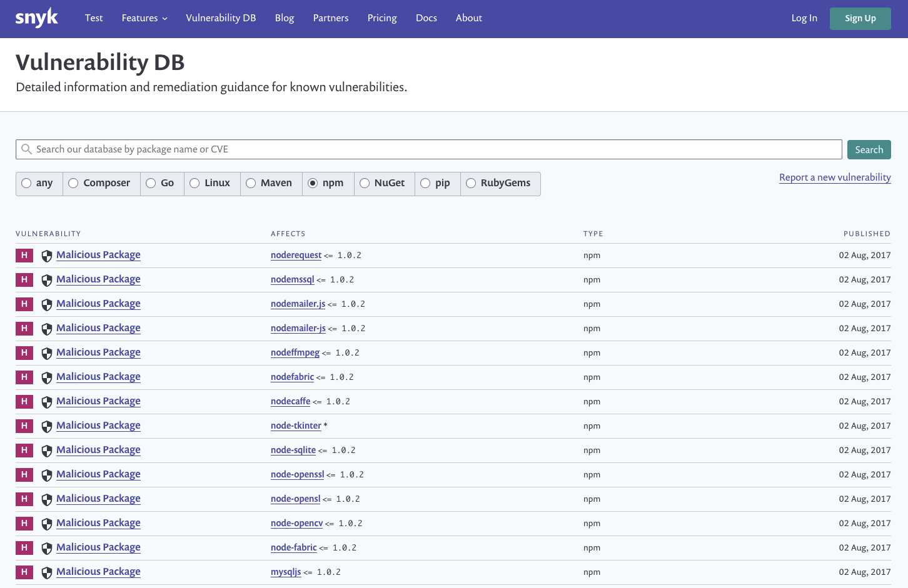Click high severity badge for noderequest row
The width and height of the screenshot is (908, 588).
24,255
